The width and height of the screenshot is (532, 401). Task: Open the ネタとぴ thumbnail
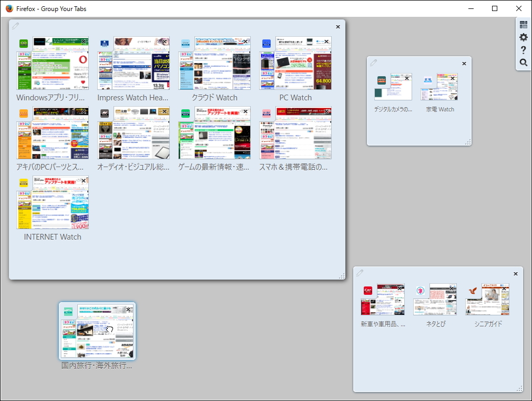pyautogui.click(x=435, y=300)
